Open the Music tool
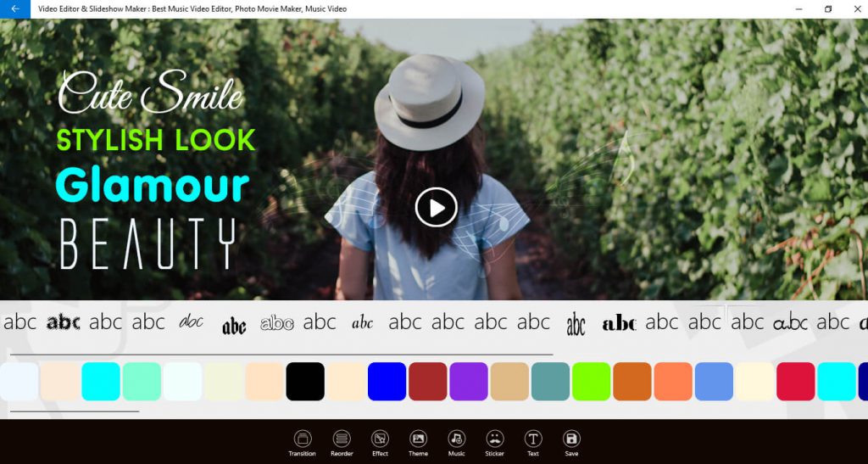Viewport: 868px width, 464px height. 456,444
